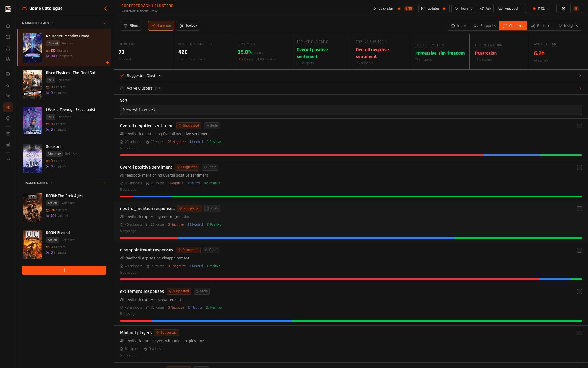Click the user avatar icon top right
The width and height of the screenshot is (588, 368).
576,9
